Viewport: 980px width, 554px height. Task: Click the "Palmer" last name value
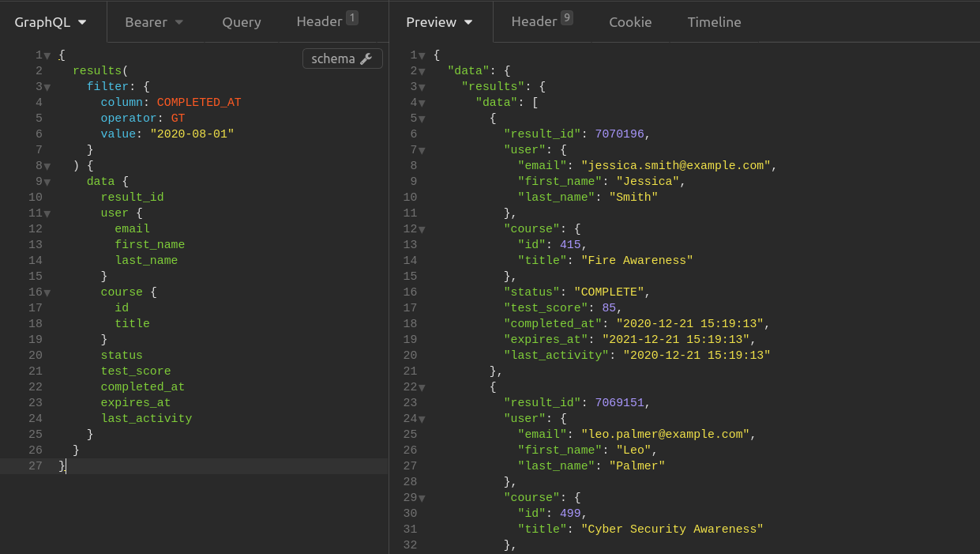[x=637, y=465]
